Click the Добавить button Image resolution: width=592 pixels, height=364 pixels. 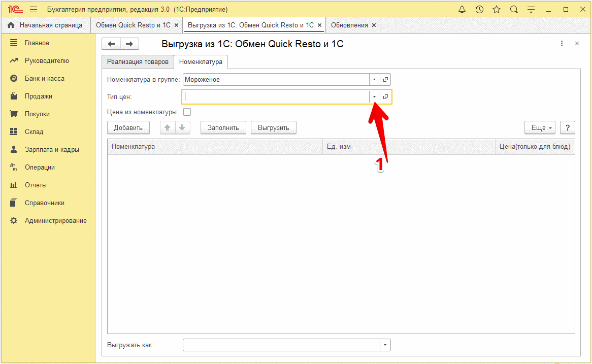pos(128,127)
